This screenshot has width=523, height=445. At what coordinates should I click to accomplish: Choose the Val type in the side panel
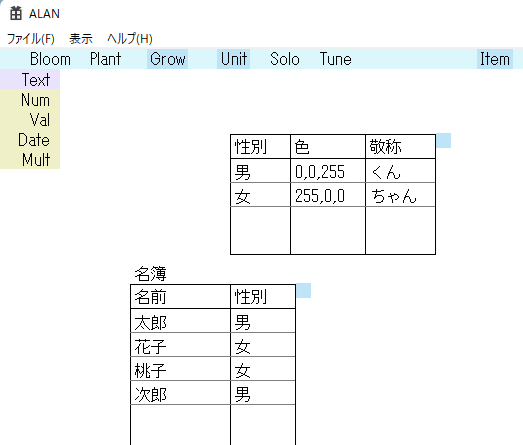click(30, 119)
